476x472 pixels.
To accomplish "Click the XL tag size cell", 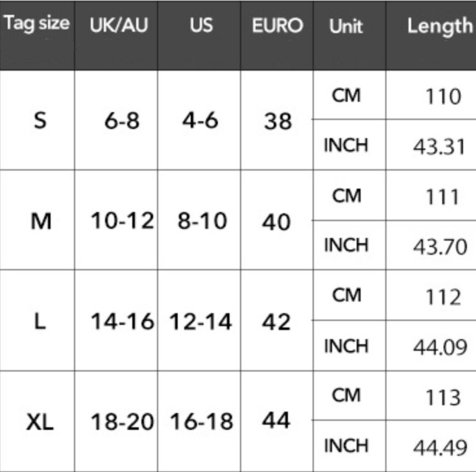I will coord(40,423).
